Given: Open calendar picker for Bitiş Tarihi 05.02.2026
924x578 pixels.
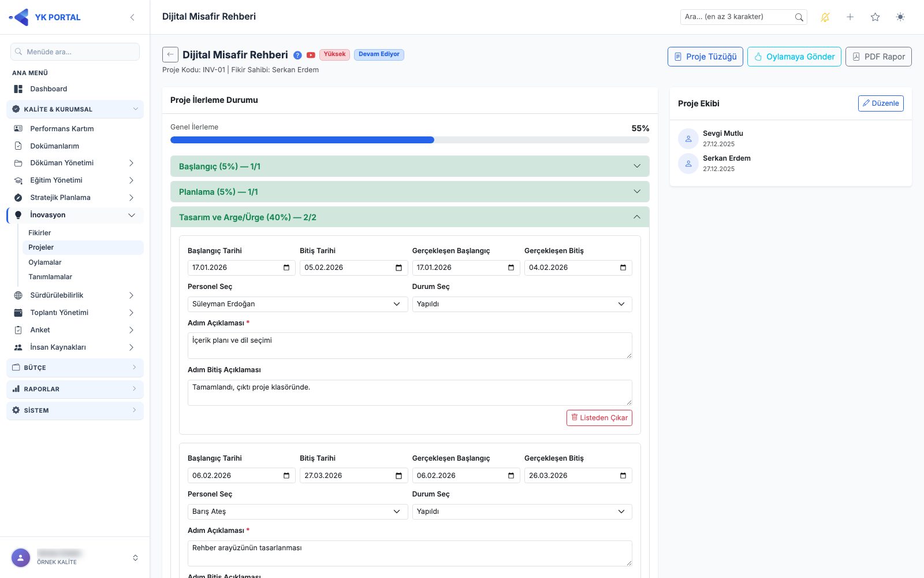Looking at the screenshot, I should pyautogui.click(x=398, y=268).
